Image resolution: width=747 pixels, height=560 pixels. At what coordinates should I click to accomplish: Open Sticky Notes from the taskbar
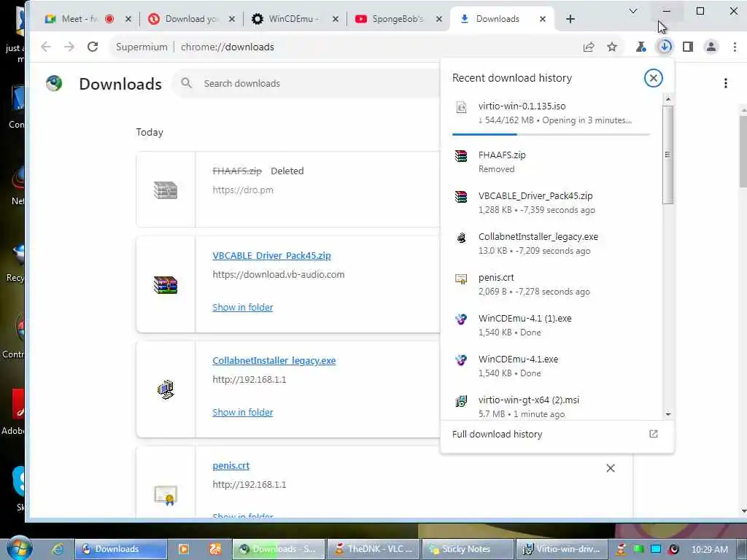click(468, 549)
